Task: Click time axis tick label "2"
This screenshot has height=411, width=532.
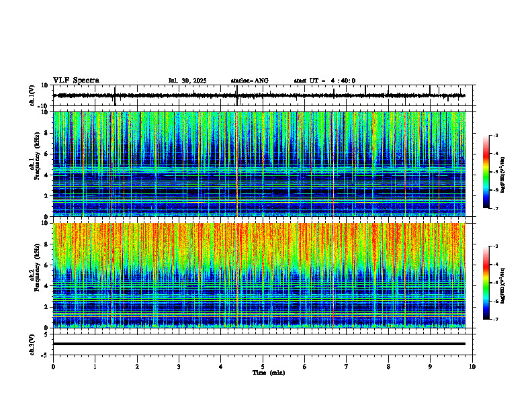Action: click(137, 367)
